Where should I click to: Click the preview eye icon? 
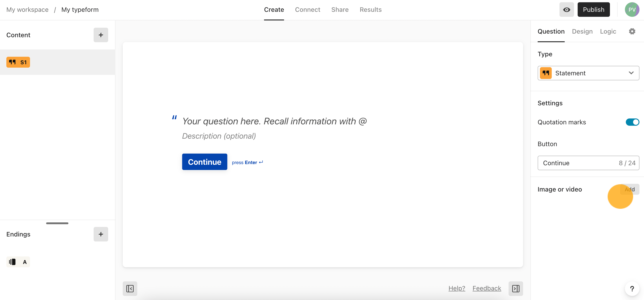566,9
